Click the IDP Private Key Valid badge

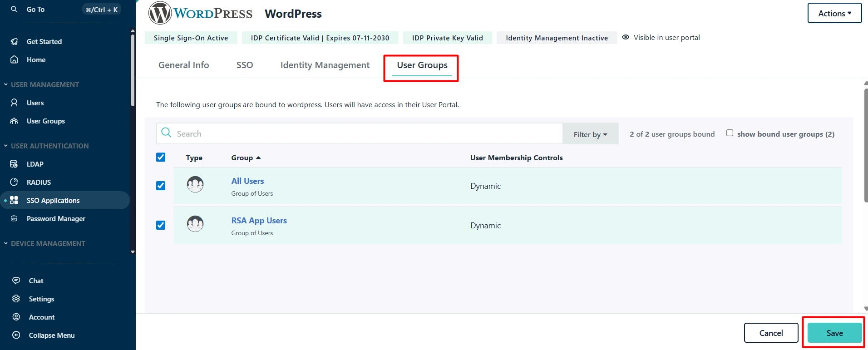click(448, 38)
